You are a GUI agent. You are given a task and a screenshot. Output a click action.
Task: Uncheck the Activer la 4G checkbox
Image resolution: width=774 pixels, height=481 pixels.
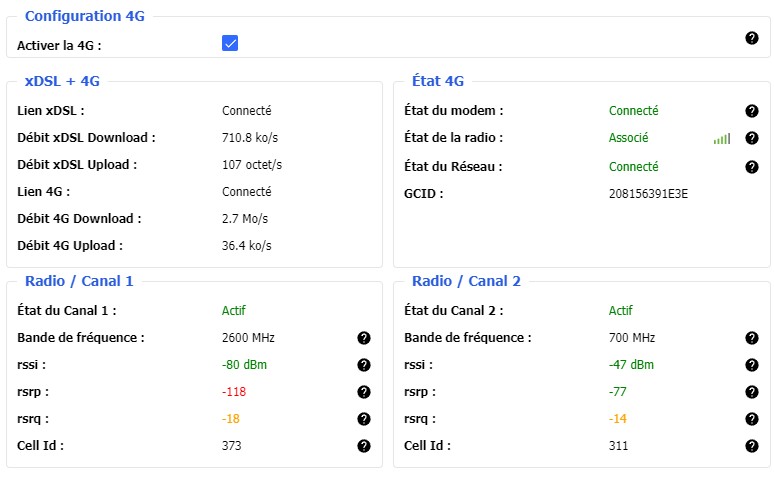230,43
